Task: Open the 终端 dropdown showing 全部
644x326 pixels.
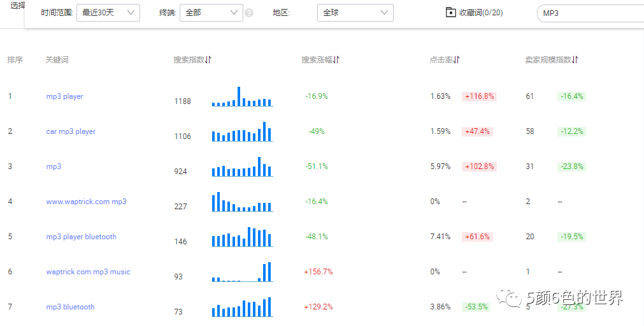Action: coord(211,13)
